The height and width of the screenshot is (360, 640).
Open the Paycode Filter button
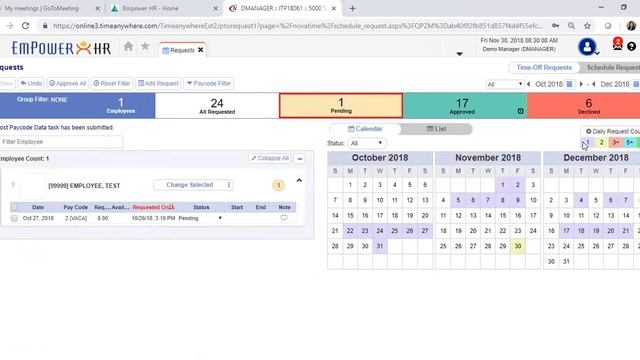point(209,83)
